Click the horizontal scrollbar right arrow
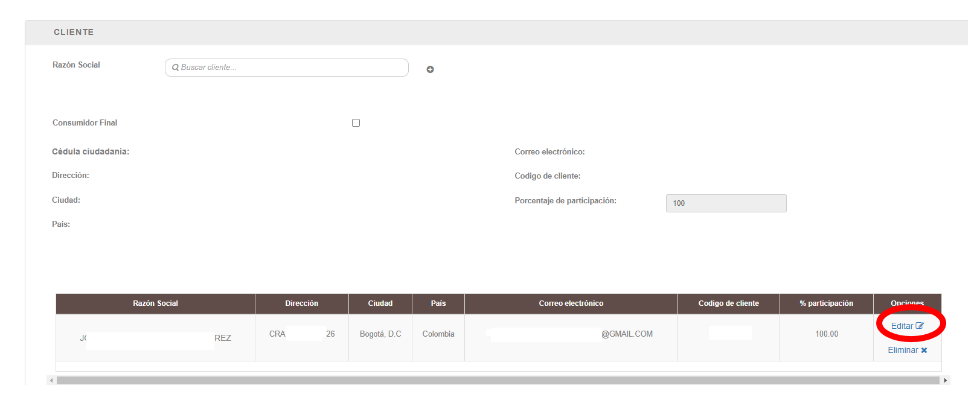This screenshot has width=980, height=397. (945, 381)
